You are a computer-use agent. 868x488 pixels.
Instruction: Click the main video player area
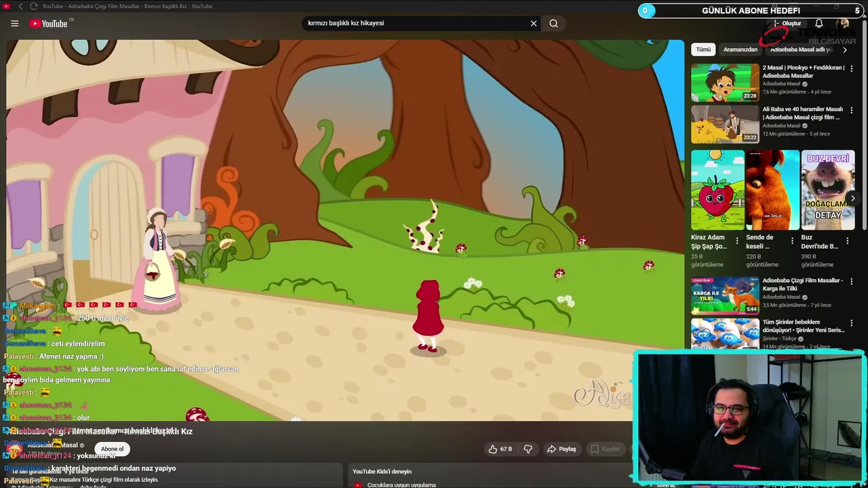tap(345, 230)
